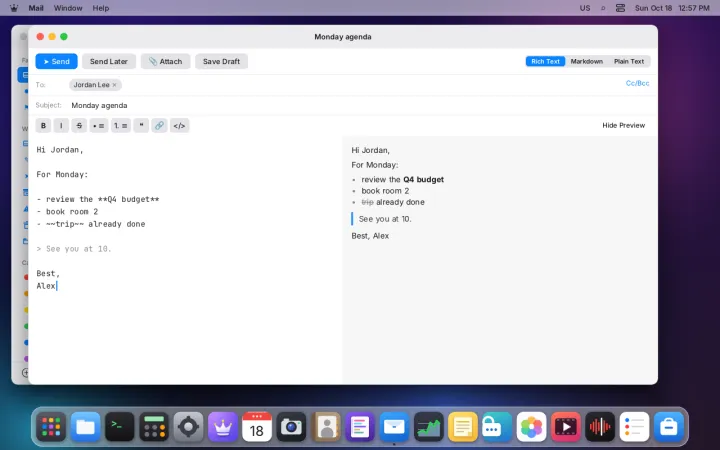The image size is (720, 450).
Task: Open System Settings gear in the dock
Action: [x=188, y=427]
